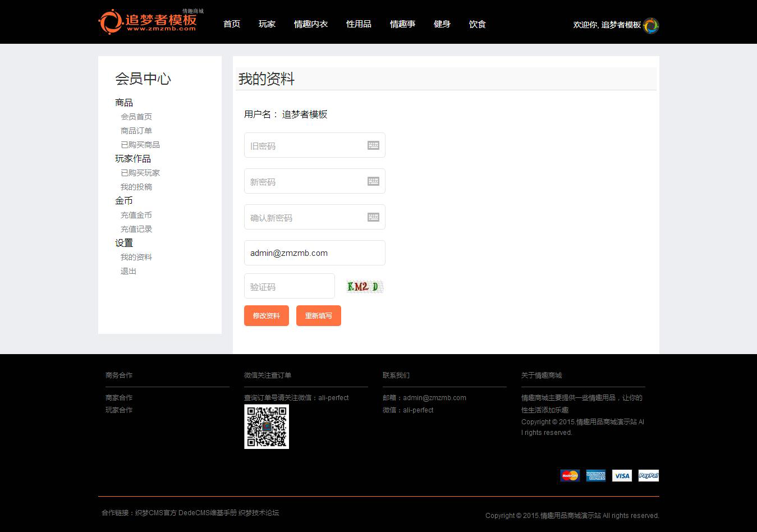Go to the 健身 menu section
The width and height of the screenshot is (757, 532).
[442, 24]
